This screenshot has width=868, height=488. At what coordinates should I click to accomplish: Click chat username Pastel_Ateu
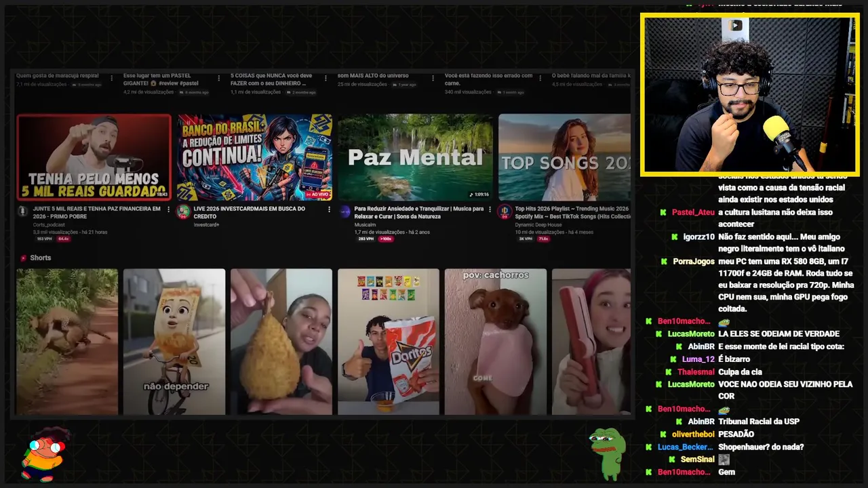click(693, 212)
